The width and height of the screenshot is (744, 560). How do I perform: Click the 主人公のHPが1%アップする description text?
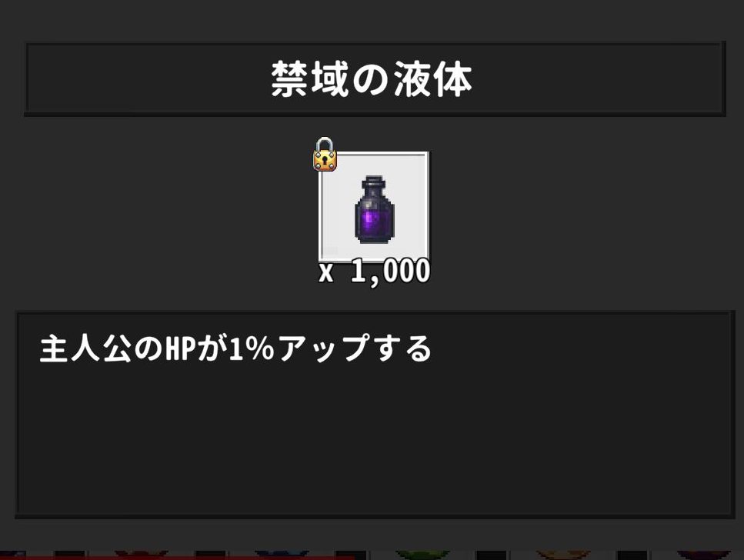click(235, 348)
